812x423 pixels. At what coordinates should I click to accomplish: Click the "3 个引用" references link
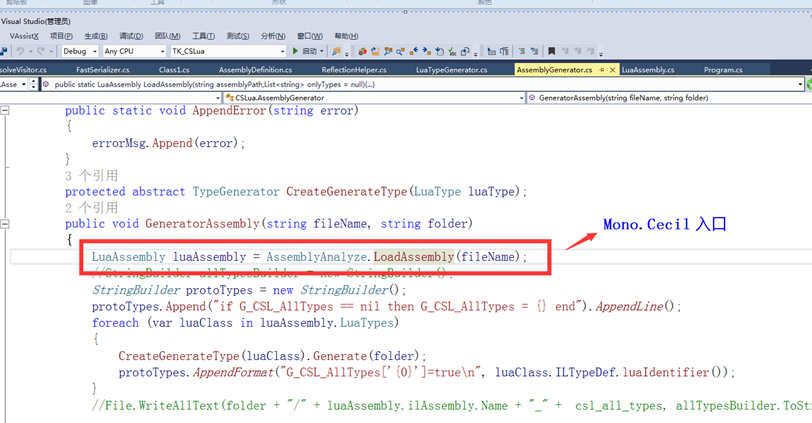(x=91, y=176)
